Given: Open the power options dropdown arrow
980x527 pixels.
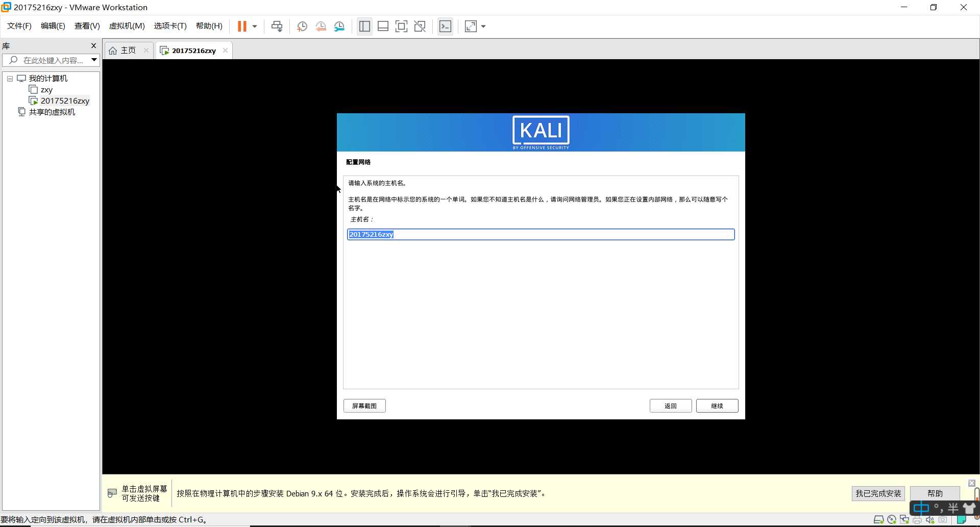Looking at the screenshot, I should (x=255, y=27).
